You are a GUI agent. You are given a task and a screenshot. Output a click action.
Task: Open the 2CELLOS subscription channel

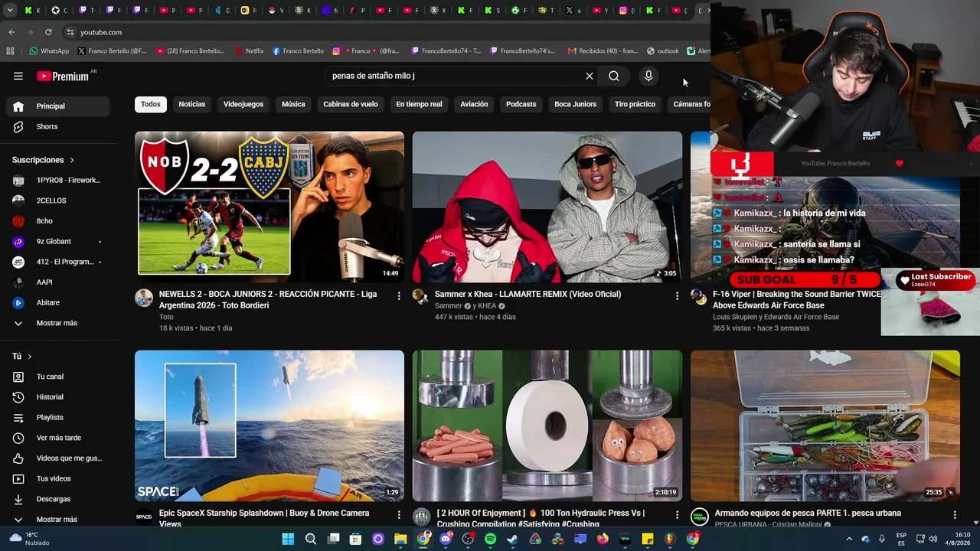(58, 201)
